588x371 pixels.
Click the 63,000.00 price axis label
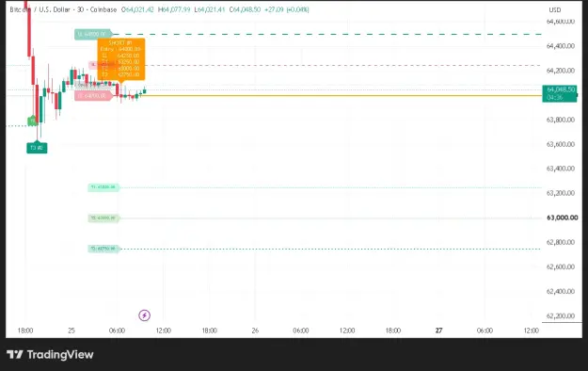[x=562, y=218]
